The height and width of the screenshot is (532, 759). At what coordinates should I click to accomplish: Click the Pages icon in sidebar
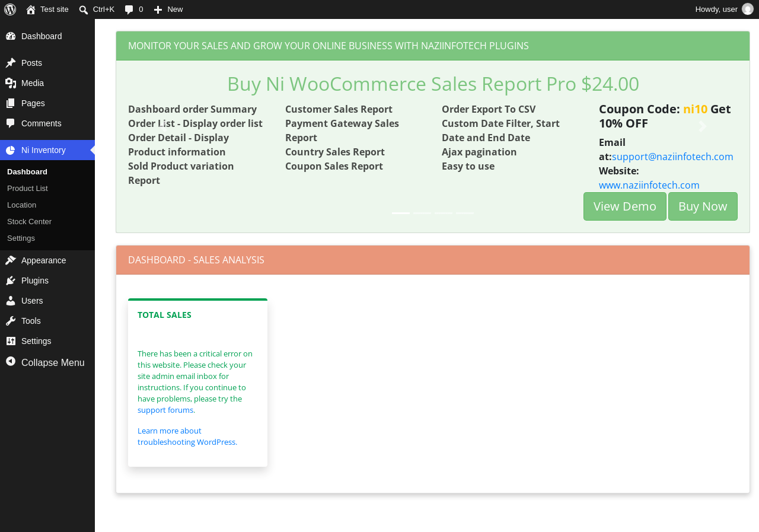[11, 103]
